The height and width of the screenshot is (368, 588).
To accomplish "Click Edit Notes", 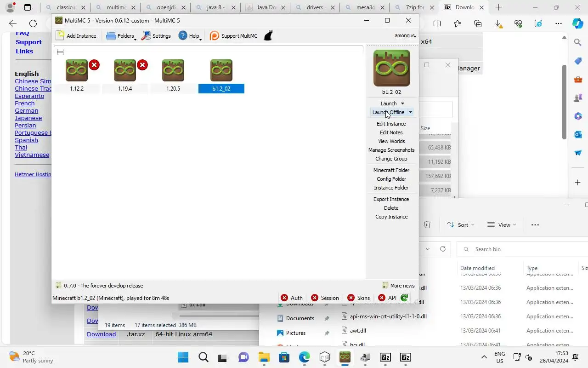I will pyautogui.click(x=391, y=132).
